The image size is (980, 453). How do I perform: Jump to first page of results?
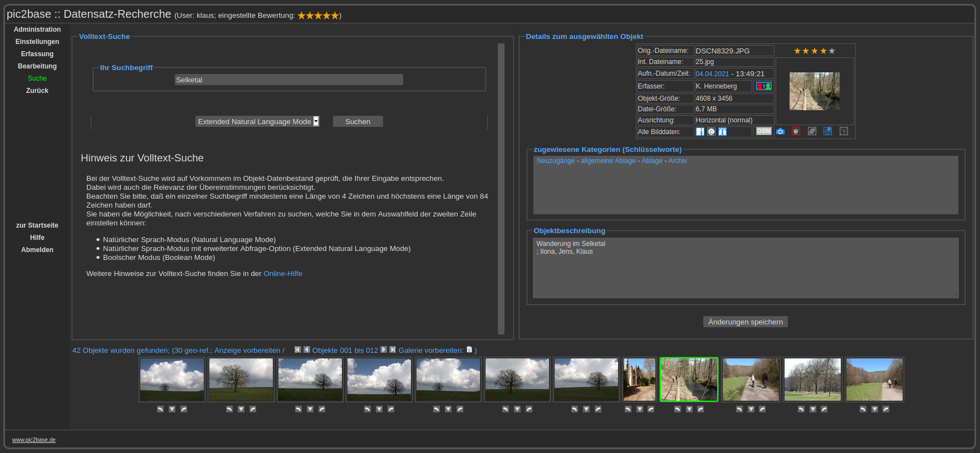[x=298, y=349]
